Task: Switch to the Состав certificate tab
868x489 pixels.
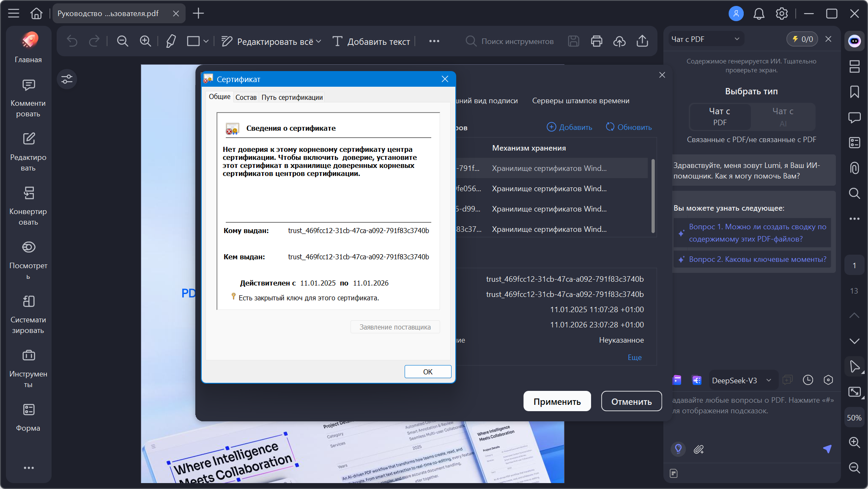Action: point(246,97)
